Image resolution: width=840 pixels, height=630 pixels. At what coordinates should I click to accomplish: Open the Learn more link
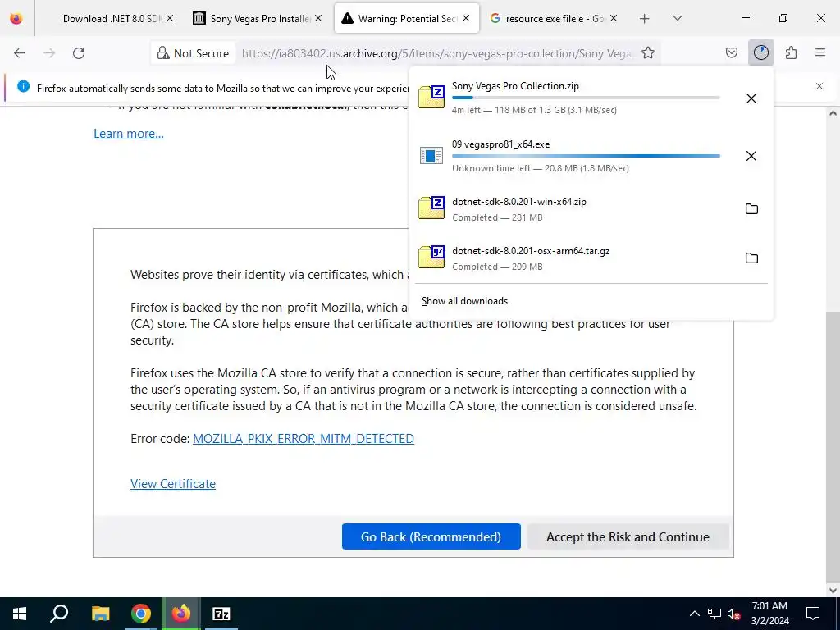[x=129, y=134]
